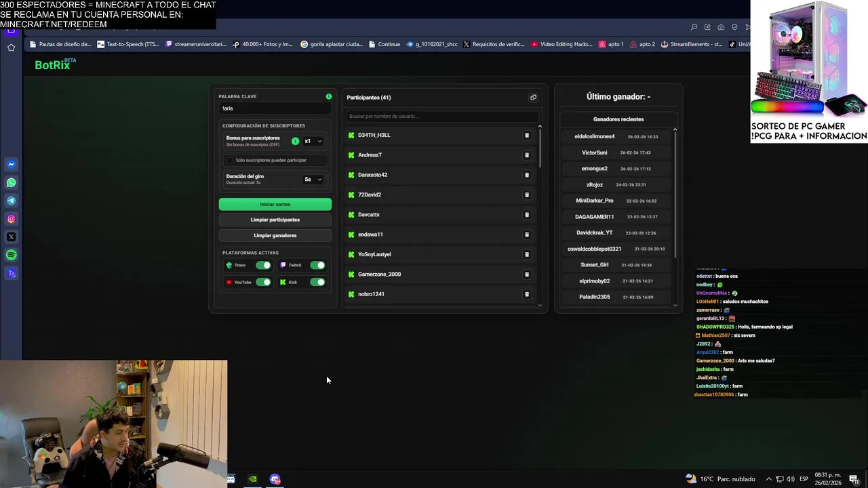Remove AndreusT using its trash icon
The width and height of the screenshot is (868, 488).
pyautogui.click(x=526, y=155)
